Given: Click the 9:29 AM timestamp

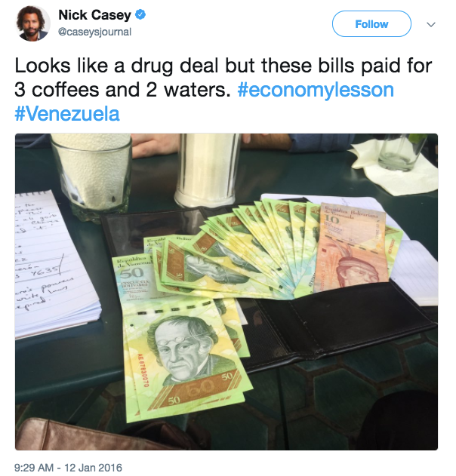Looking at the screenshot, I should [34, 467].
